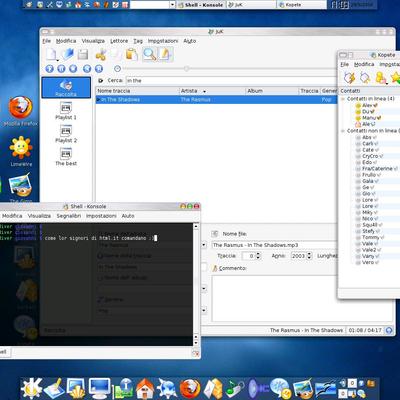The width and height of the screenshot is (400, 400).
Task: Click the JuK toolbar slider handle
Action: click(x=187, y=69)
